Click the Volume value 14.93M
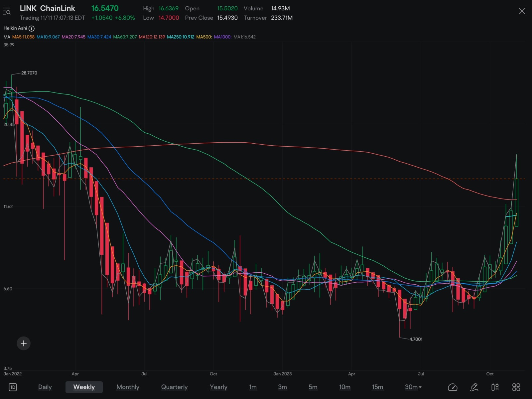532x399 pixels. 280,8
